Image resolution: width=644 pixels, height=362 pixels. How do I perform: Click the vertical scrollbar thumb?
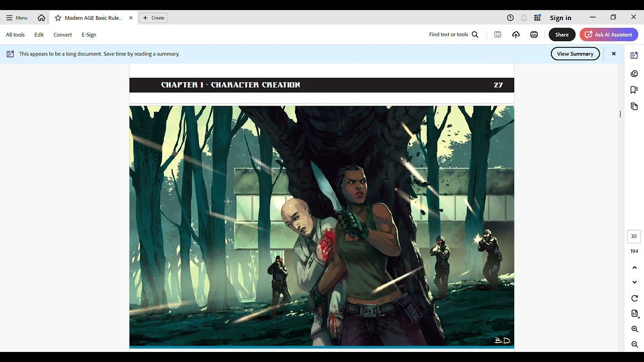(x=620, y=114)
